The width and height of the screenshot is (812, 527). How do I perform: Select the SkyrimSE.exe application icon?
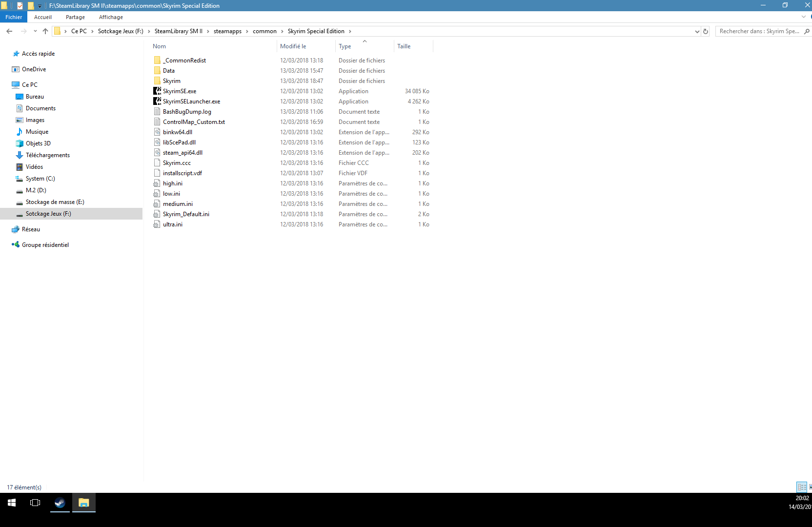pos(157,91)
